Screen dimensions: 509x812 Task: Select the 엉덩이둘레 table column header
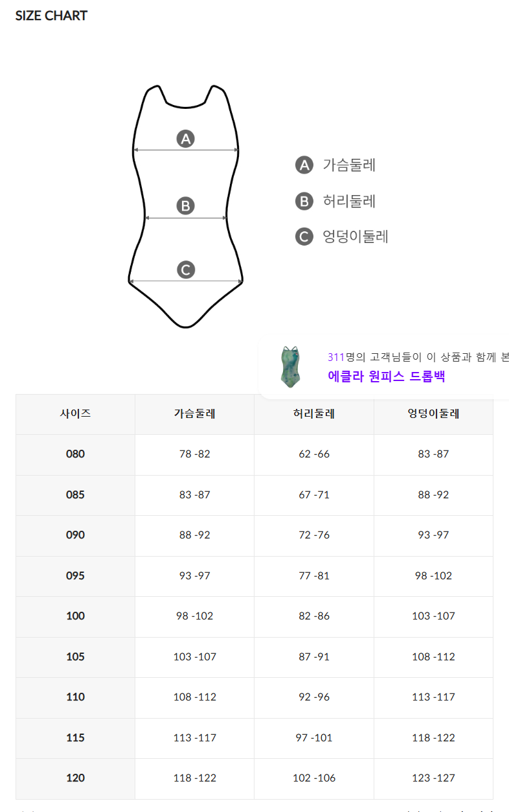433,413
